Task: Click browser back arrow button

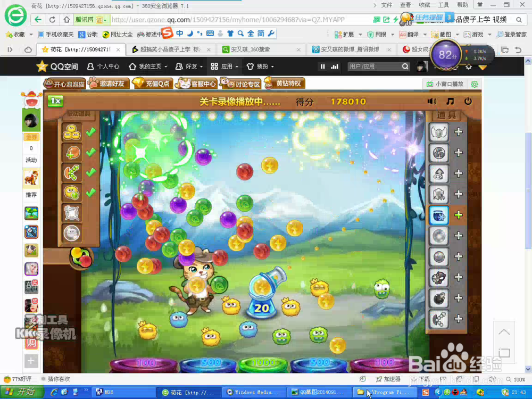Action: click(x=38, y=19)
